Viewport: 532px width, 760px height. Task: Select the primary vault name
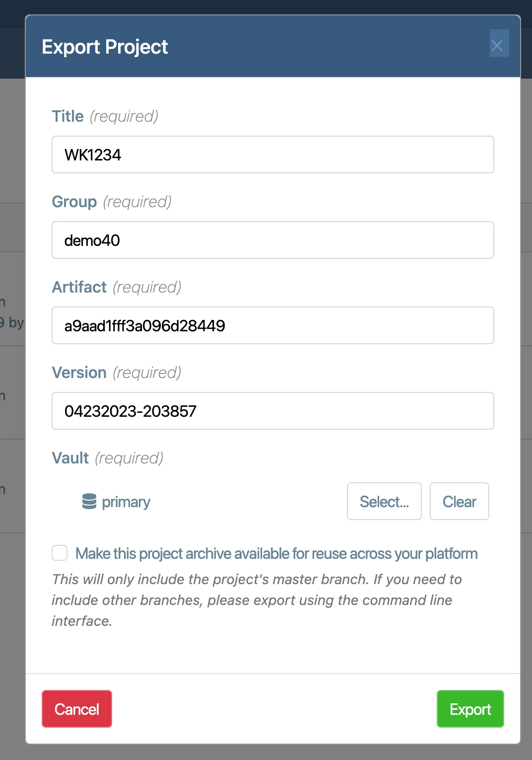tap(126, 502)
